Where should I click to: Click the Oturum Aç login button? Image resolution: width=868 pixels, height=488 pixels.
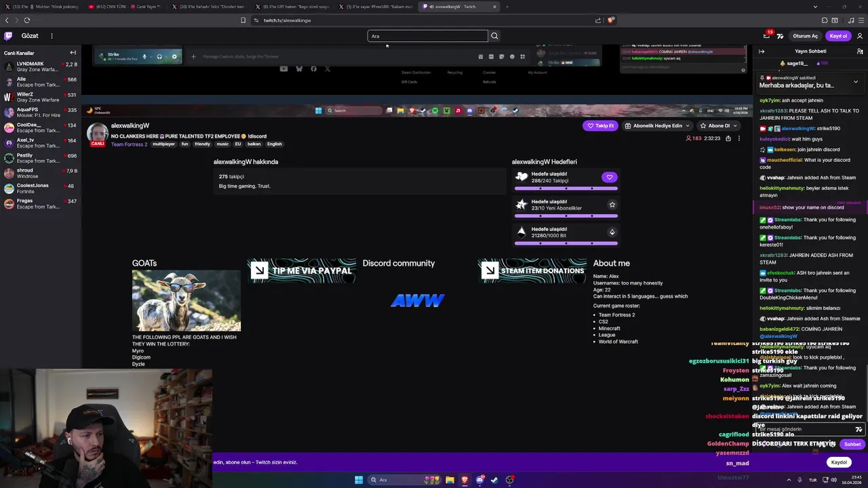(806, 36)
